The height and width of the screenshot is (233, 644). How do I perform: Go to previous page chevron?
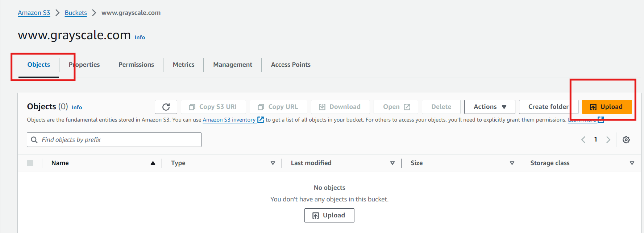[583, 140]
